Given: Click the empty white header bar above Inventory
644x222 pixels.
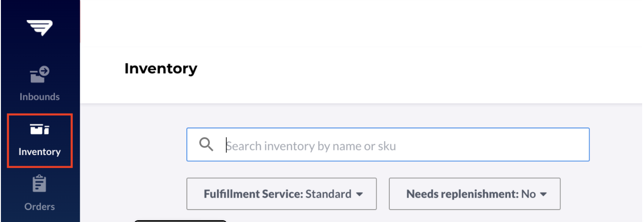Looking at the screenshot, I should click(x=362, y=23).
